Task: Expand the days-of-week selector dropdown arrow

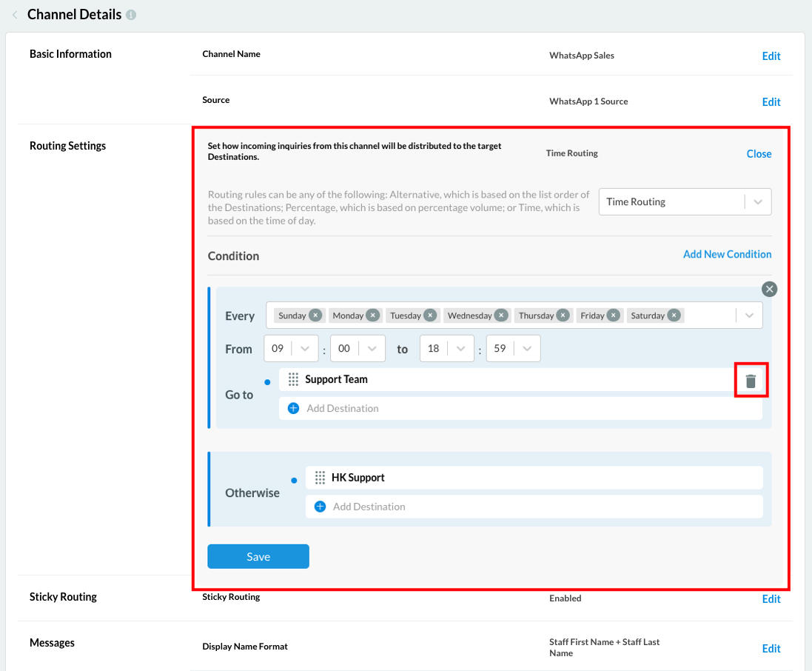Action: click(749, 316)
